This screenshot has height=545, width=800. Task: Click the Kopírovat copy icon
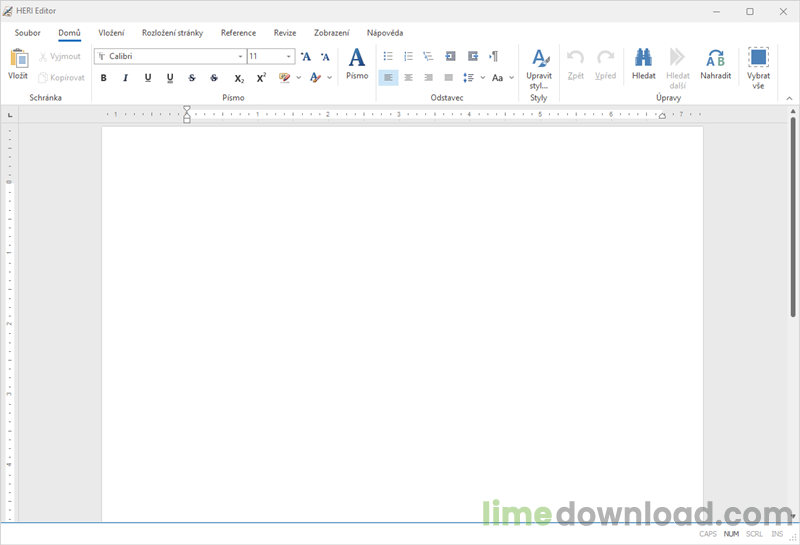[43, 78]
